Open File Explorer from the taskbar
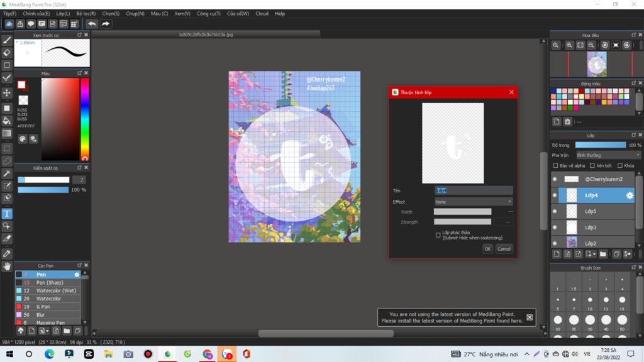This screenshot has width=644, height=362. click(x=108, y=354)
